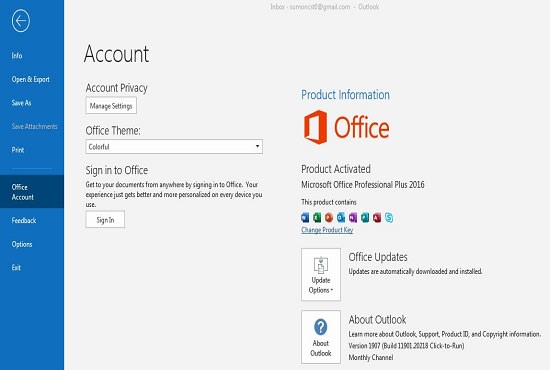The height and width of the screenshot is (370, 550).
Task: Select Save Attachments in the sidebar
Action: 34,126
